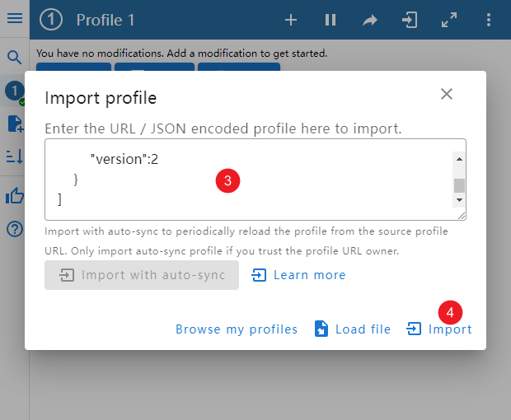
Task: Open the sort profiles icon in sidebar
Action: click(15, 156)
